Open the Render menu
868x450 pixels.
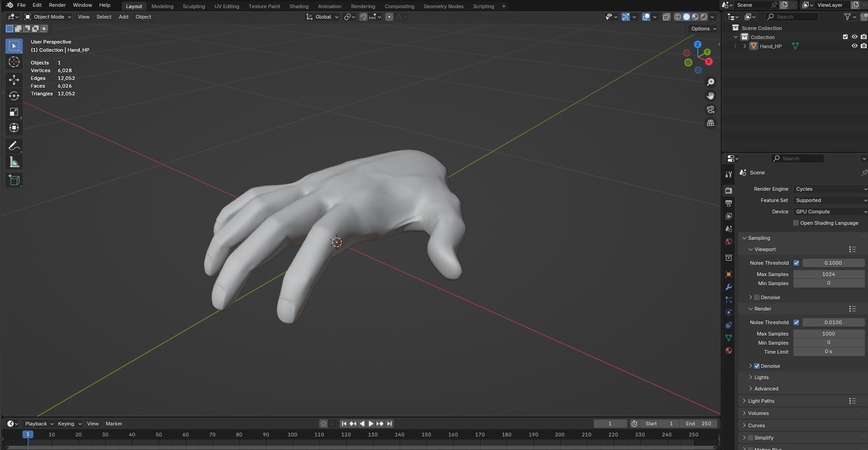57,5
